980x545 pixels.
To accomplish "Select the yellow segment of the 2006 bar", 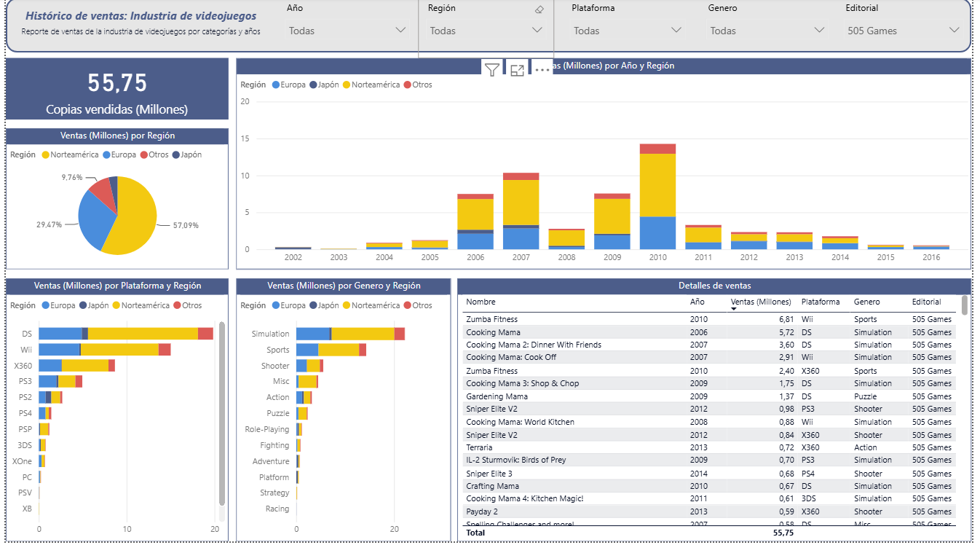I will coord(475,214).
